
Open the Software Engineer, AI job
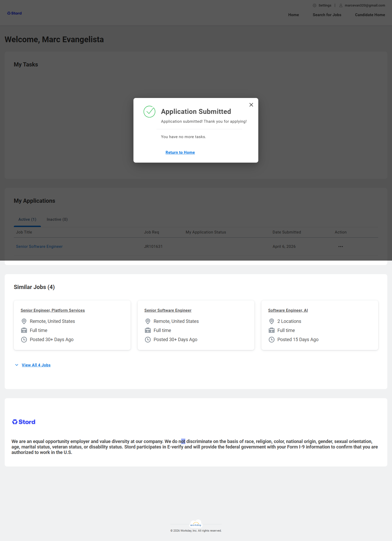[288, 310]
